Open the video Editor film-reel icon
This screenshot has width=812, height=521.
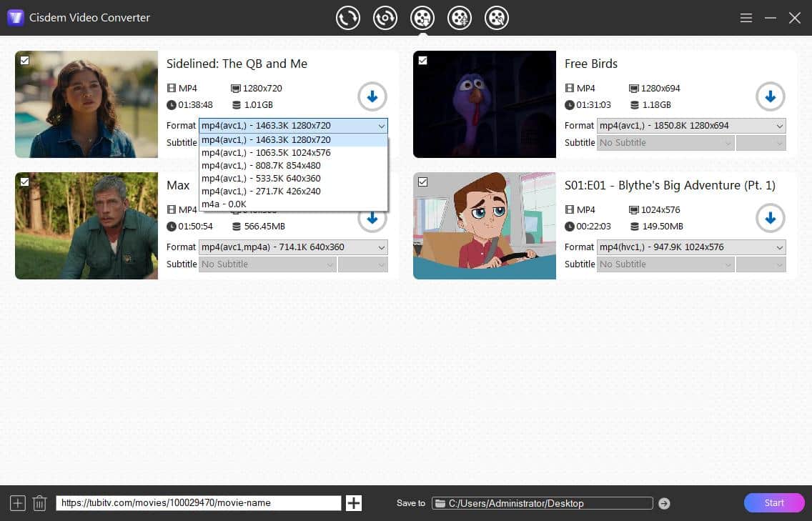pyautogui.click(x=460, y=18)
